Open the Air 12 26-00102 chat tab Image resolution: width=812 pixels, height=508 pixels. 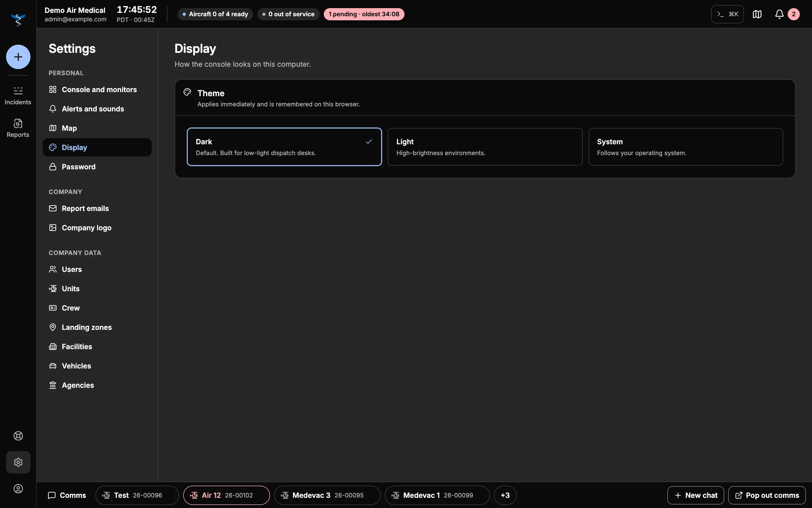click(226, 495)
